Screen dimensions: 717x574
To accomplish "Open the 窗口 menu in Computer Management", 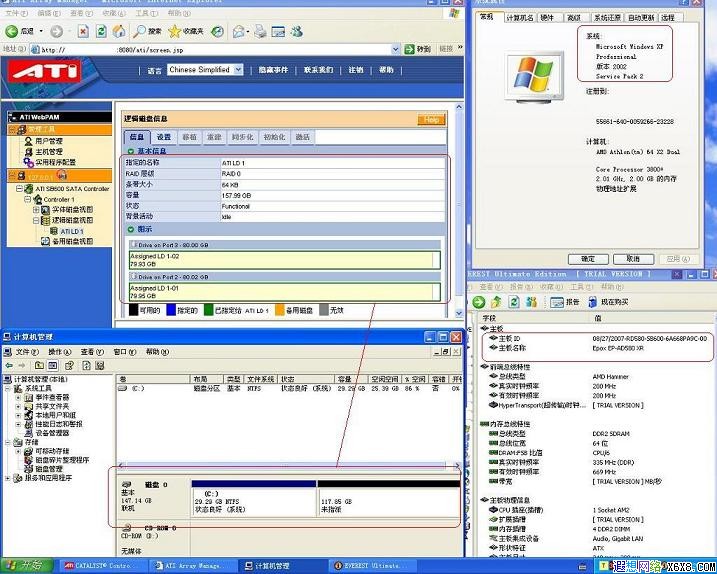I will click(124, 352).
